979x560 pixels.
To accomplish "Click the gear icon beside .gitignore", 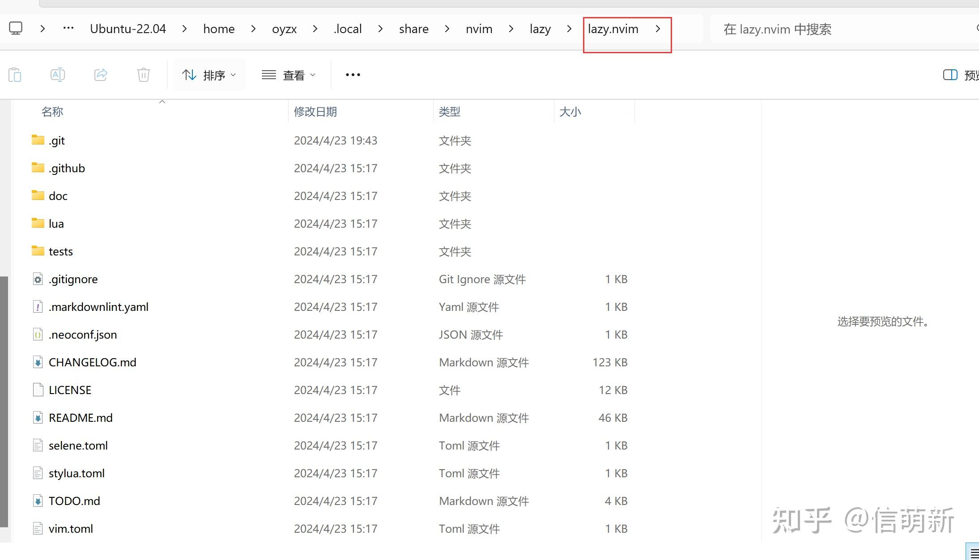I will [x=38, y=279].
